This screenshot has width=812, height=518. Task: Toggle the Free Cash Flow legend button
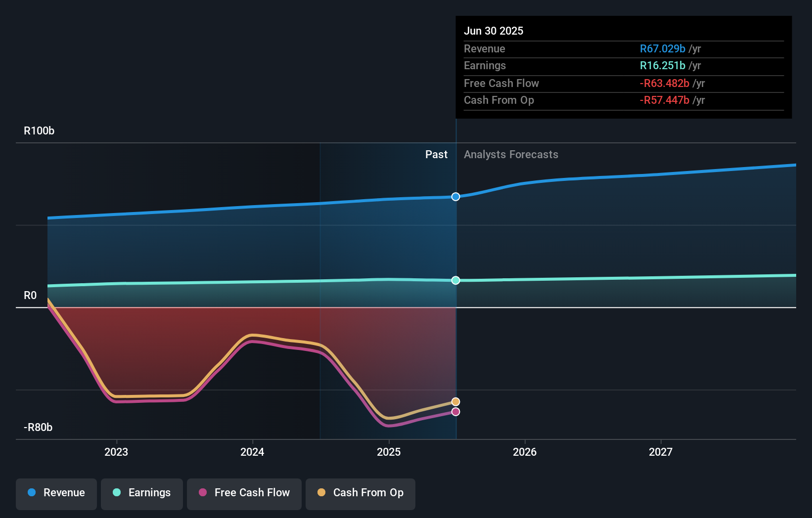[244, 494]
